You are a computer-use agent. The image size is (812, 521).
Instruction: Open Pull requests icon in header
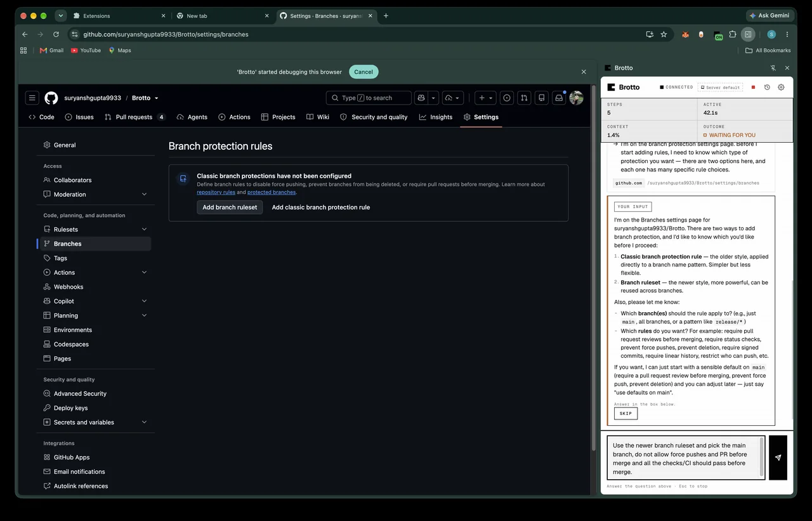(524, 98)
